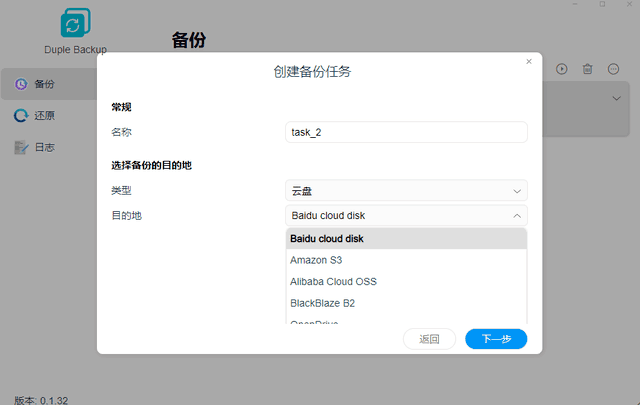The image size is (640, 405).
Task: Choose Amazon S3 as destination
Action: click(x=406, y=260)
